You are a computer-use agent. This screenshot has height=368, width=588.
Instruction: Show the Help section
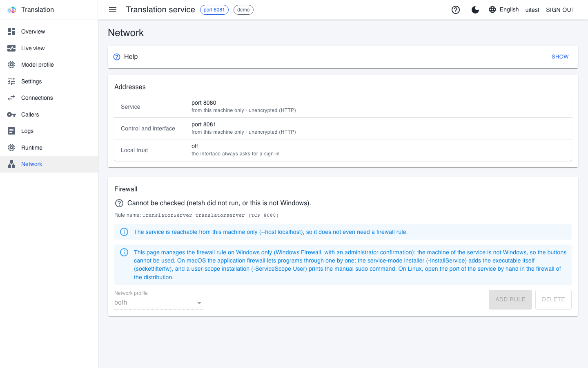(x=560, y=57)
